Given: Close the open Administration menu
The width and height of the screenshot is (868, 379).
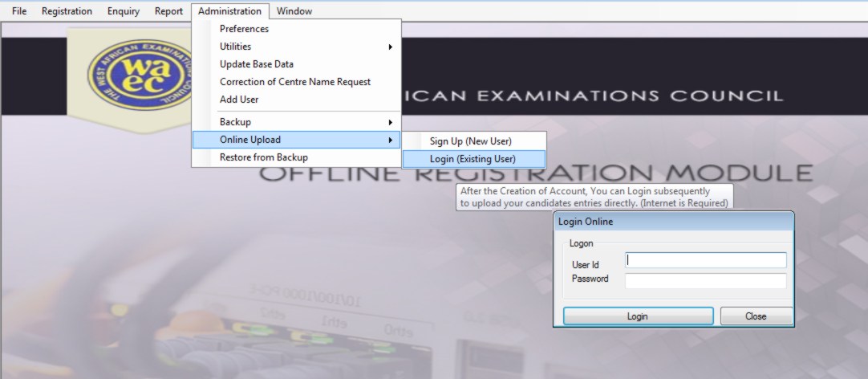Looking at the screenshot, I should (x=229, y=11).
